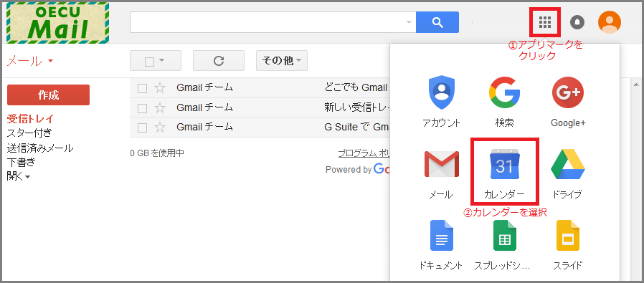Check the '新しい受信トレイ' message checkbox

[142, 108]
